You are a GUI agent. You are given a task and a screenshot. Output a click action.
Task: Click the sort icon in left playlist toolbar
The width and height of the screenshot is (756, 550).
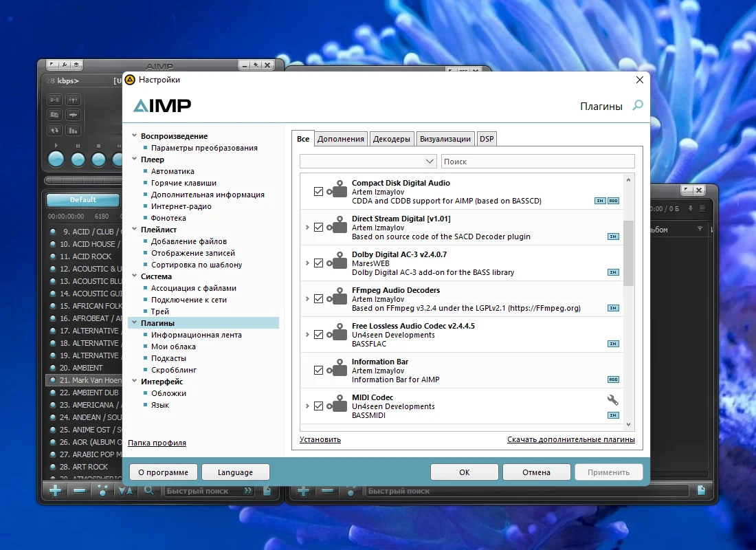[125, 491]
